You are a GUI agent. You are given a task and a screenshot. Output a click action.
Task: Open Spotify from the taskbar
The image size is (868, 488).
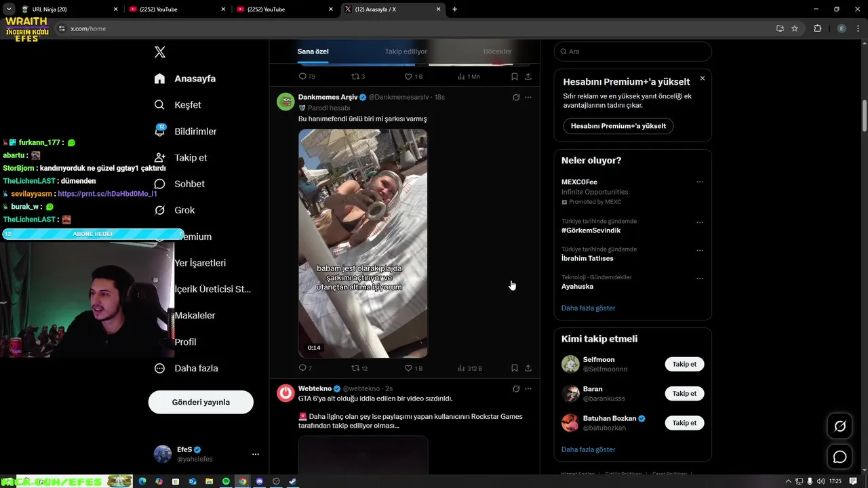(x=226, y=481)
